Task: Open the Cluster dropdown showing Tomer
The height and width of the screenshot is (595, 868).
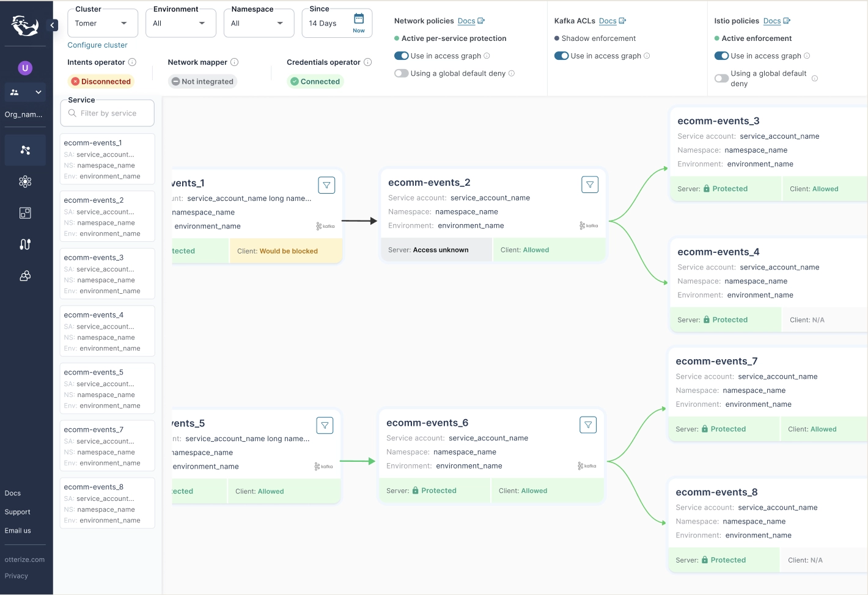Action: click(103, 23)
